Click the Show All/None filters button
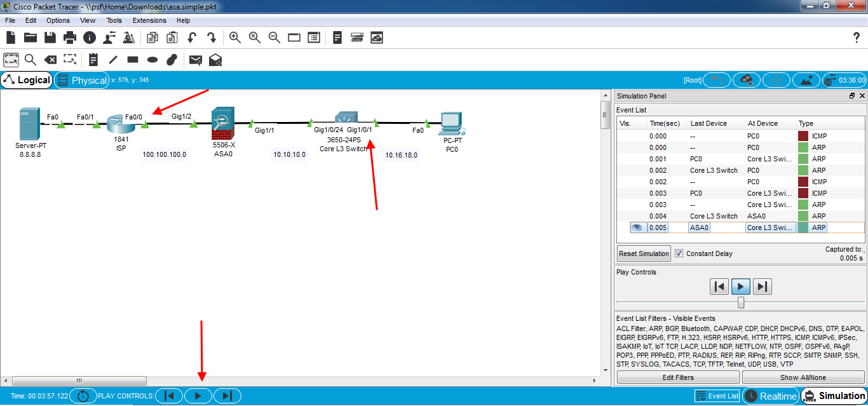 point(805,377)
